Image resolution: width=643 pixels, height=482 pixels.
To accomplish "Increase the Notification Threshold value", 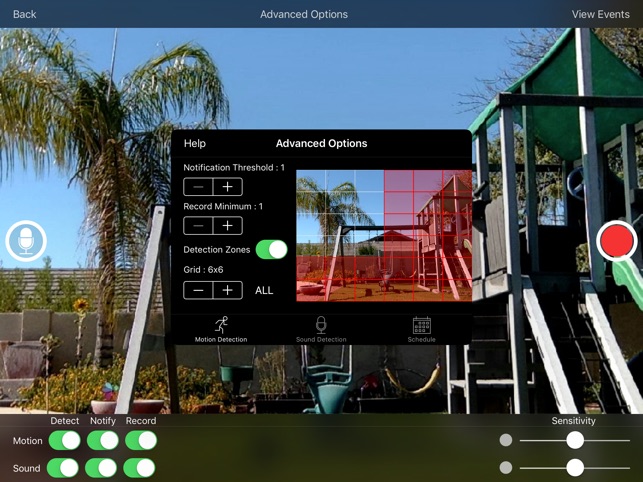I will coord(228,187).
